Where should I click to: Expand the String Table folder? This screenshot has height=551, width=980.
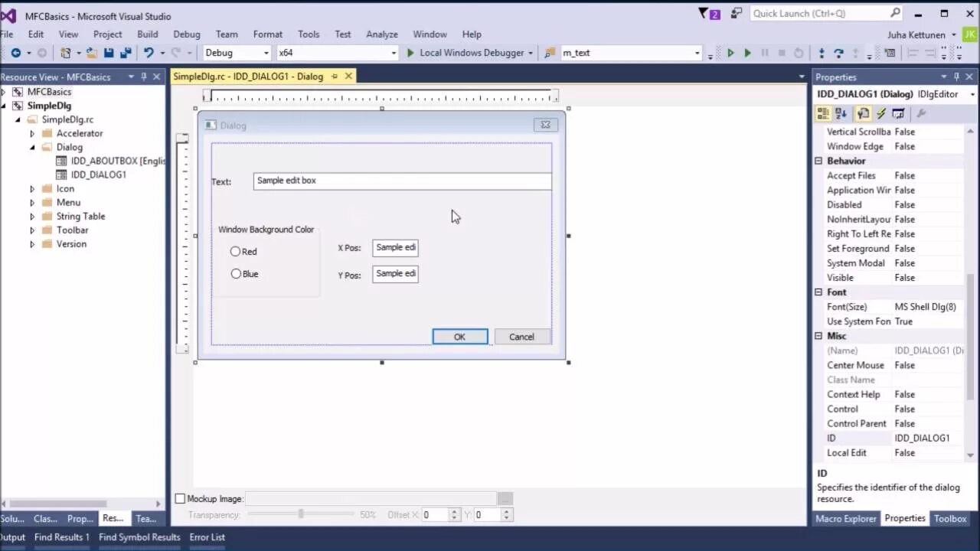pos(32,216)
